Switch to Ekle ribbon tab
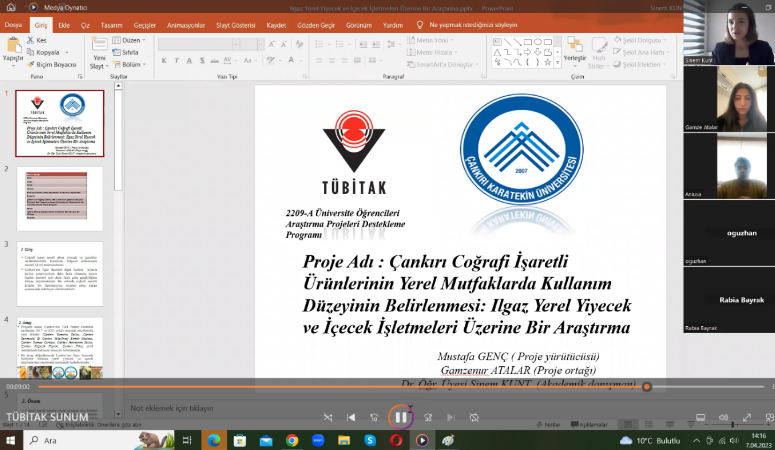The image size is (775, 450). click(x=64, y=25)
